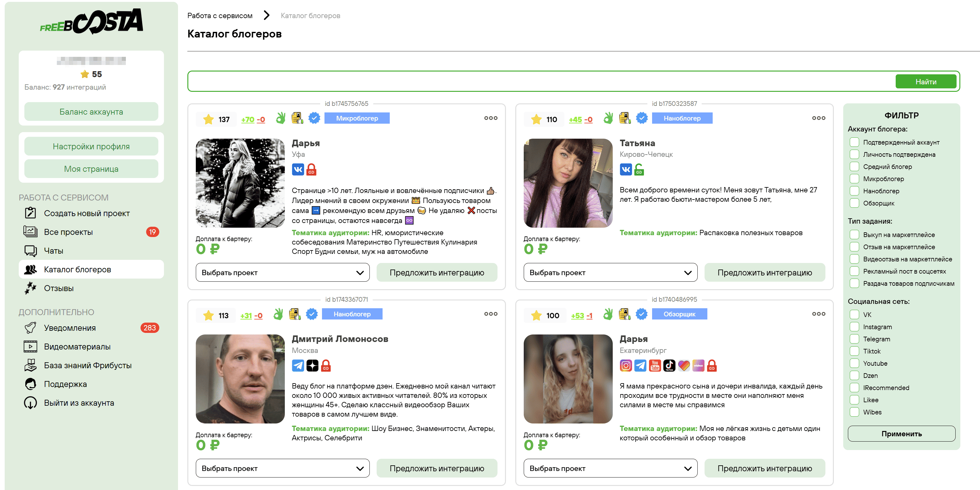This screenshot has width=980, height=490.
Task: Open Instagram icon on Дарья Екатеринбург card
Action: [x=626, y=366]
